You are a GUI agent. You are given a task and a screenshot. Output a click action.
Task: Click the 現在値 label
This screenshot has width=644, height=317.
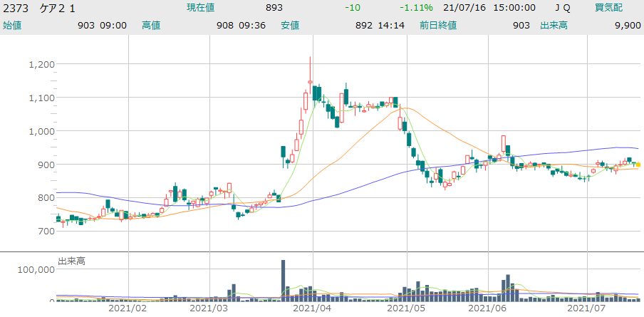point(200,7)
